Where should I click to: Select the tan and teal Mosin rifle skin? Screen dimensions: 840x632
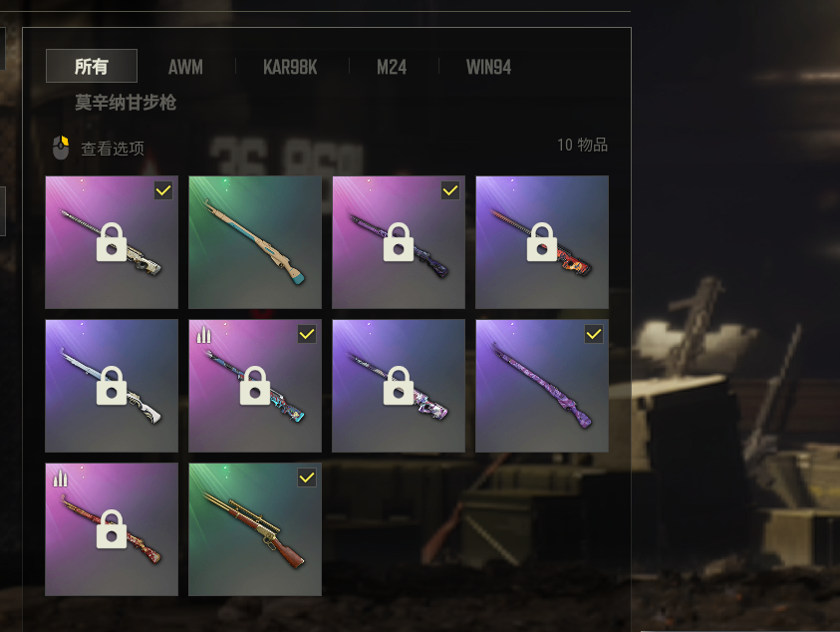point(255,242)
